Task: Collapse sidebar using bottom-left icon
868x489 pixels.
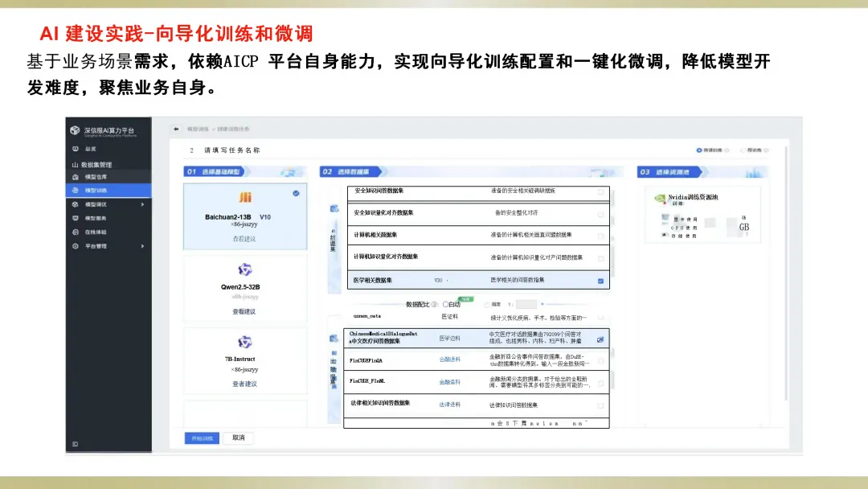Action: 76,444
